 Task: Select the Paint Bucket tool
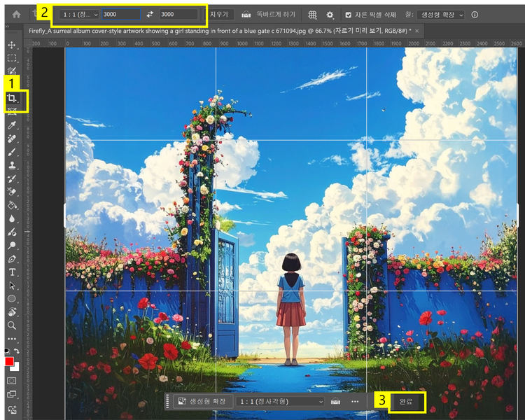[x=12, y=205]
